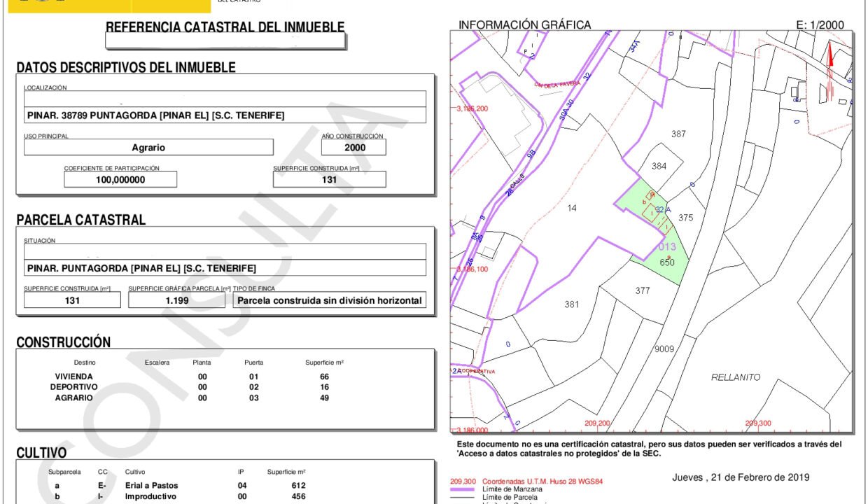
Task: Click the label 650 inside the green parcel
Action: point(667,262)
